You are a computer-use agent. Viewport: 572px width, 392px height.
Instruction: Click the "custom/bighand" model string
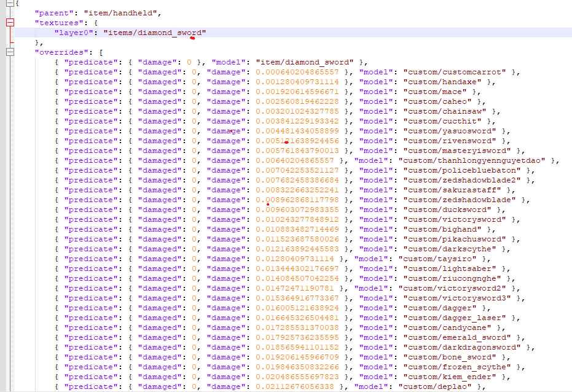[x=442, y=230]
